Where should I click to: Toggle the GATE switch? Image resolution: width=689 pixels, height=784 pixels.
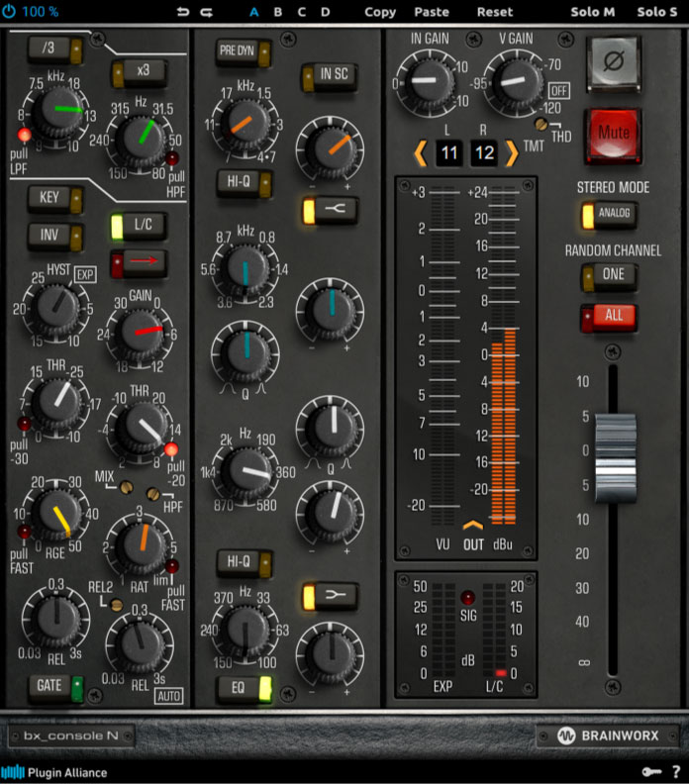[x=55, y=688]
